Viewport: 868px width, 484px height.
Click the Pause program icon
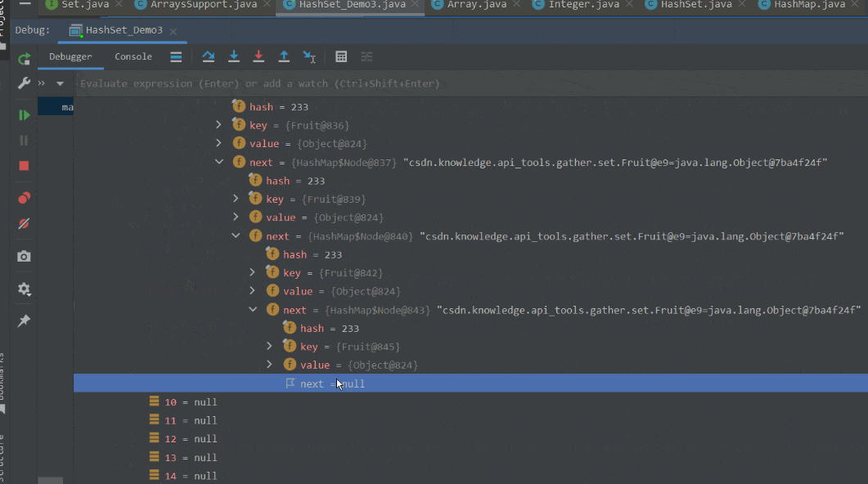click(24, 141)
